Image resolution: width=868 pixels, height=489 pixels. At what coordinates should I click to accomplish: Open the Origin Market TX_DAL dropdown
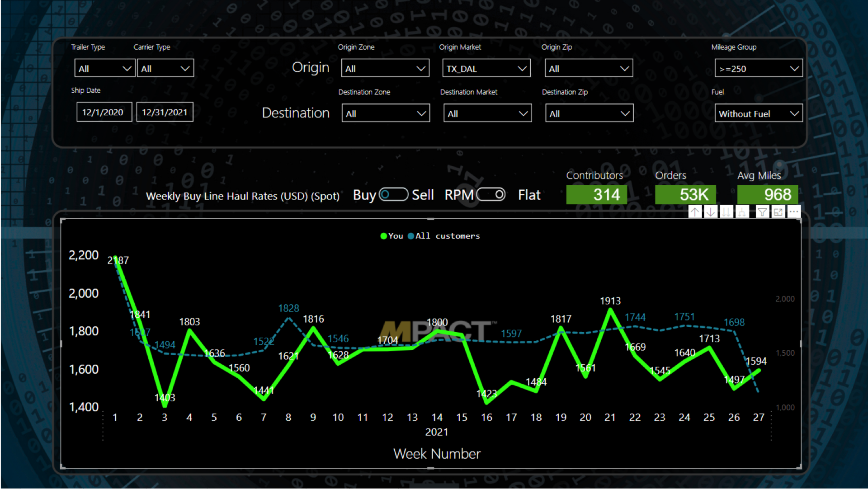click(486, 69)
